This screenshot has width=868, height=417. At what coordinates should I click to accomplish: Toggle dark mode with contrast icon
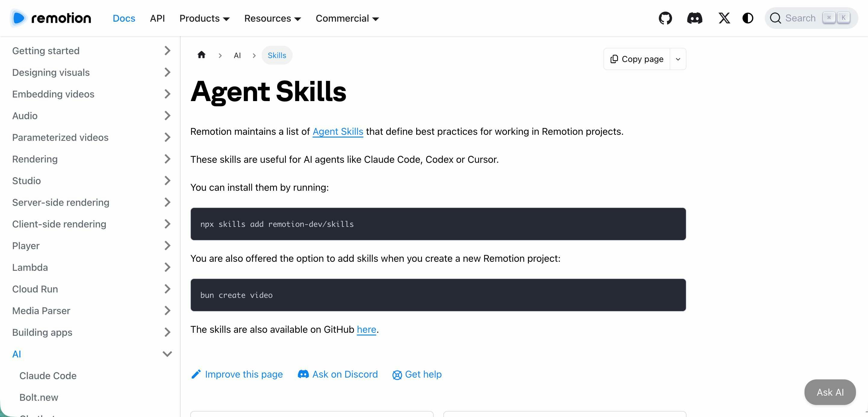[748, 18]
